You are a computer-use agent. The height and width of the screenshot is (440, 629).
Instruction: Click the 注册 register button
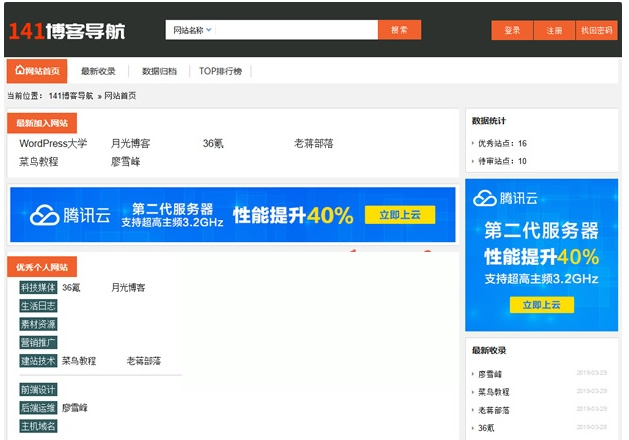(x=554, y=30)
